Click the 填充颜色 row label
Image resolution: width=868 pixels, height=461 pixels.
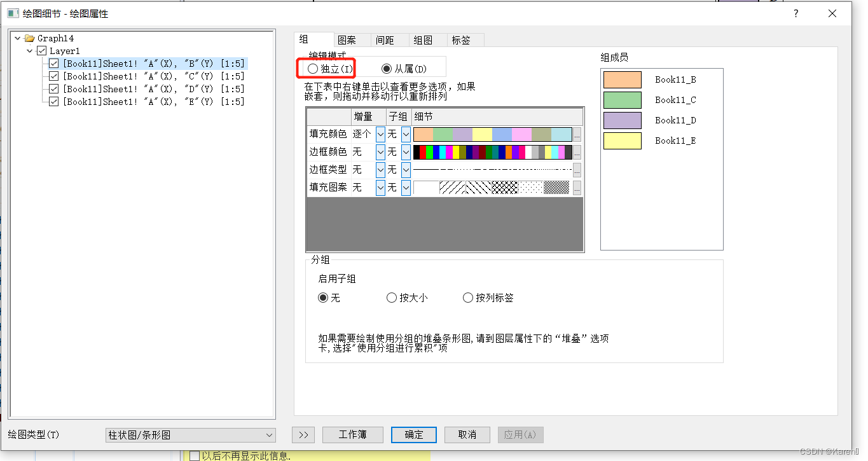click(x=328, y=134)
